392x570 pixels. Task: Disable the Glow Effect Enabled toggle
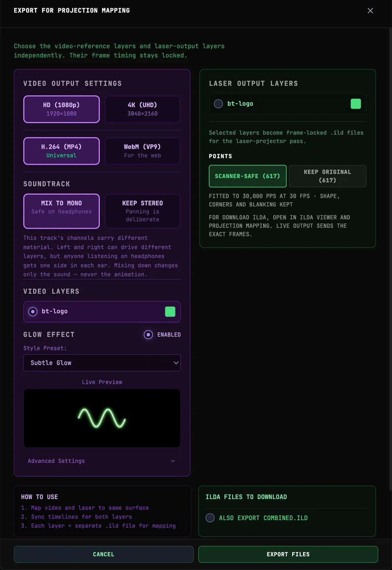point(149,335)
